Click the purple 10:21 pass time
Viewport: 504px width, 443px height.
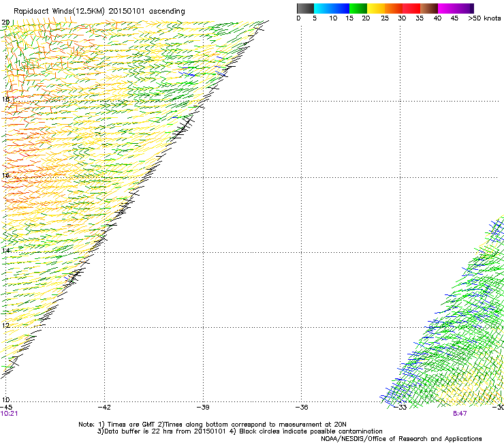(x=9, y=414)
